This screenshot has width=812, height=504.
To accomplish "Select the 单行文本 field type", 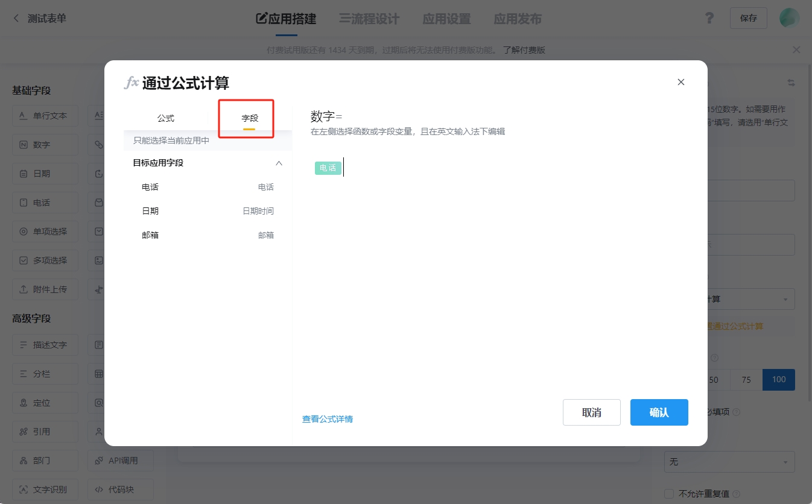I will pyautogui.click(x=45, y=115).
